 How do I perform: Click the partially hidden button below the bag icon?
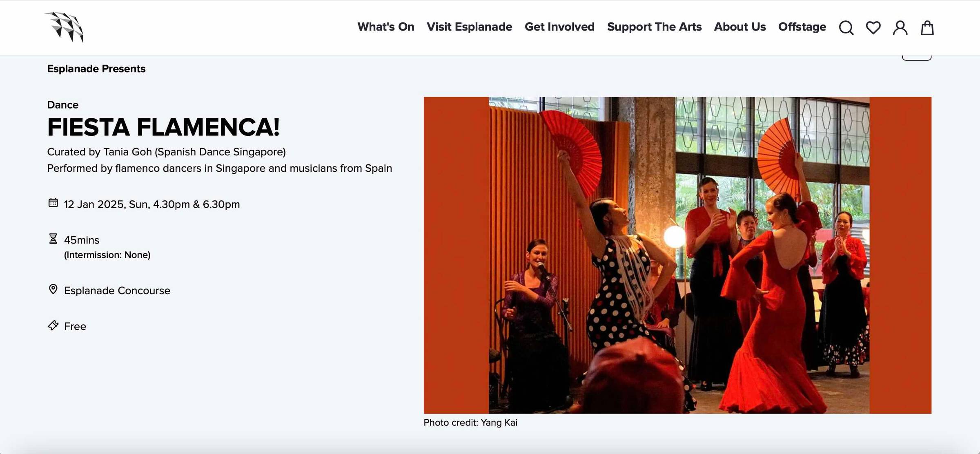click(917, 58)
